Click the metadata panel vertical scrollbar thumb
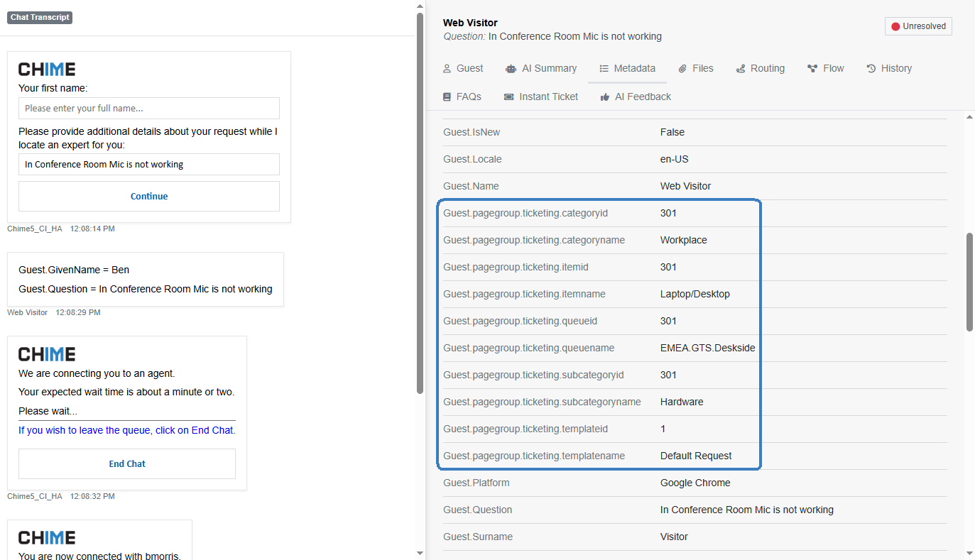 click(x=969, y=281)
